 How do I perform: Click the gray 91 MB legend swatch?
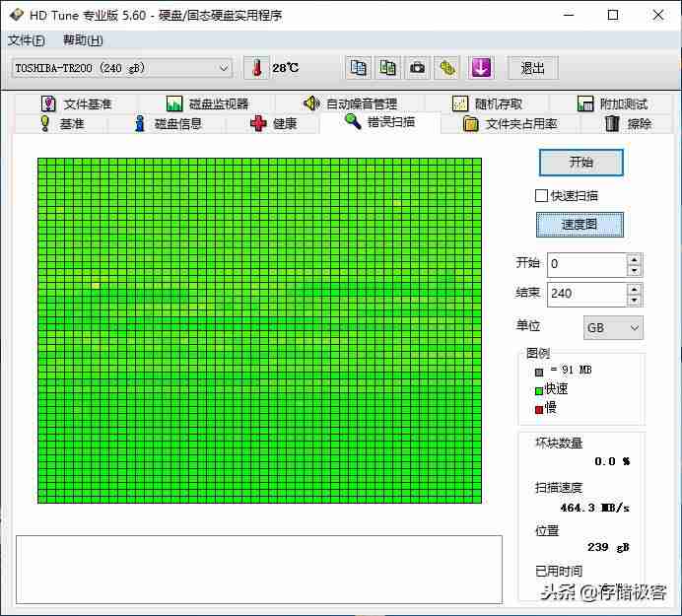539,372
